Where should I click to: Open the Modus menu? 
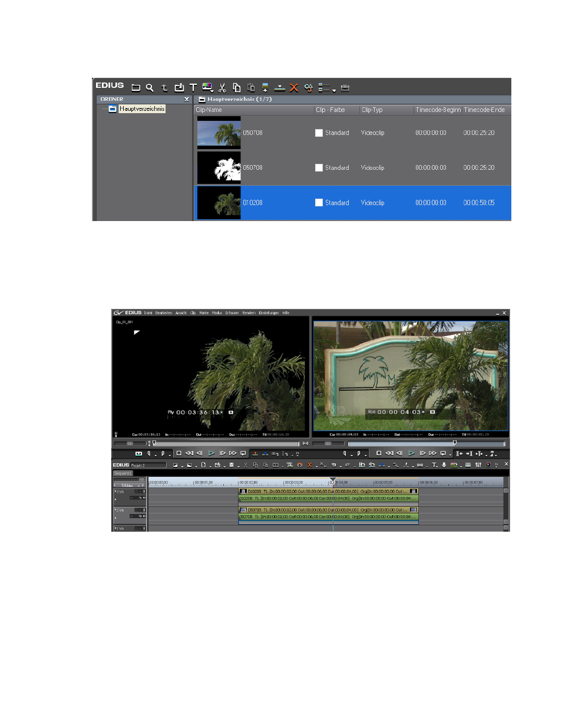point(217,313)
